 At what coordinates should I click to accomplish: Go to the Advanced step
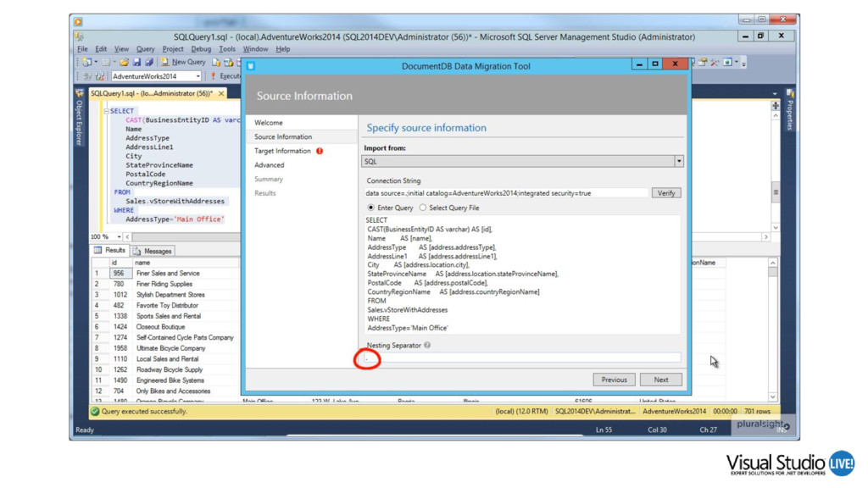[269, 165]
